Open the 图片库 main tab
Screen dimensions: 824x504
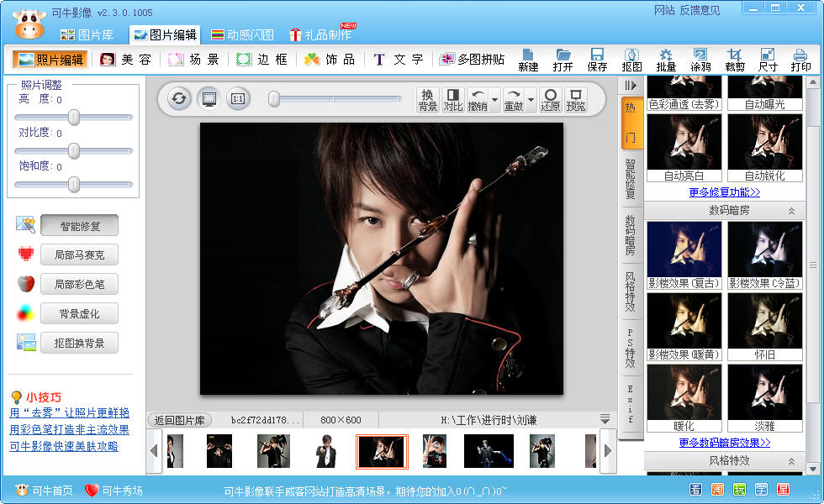[87, 34]
